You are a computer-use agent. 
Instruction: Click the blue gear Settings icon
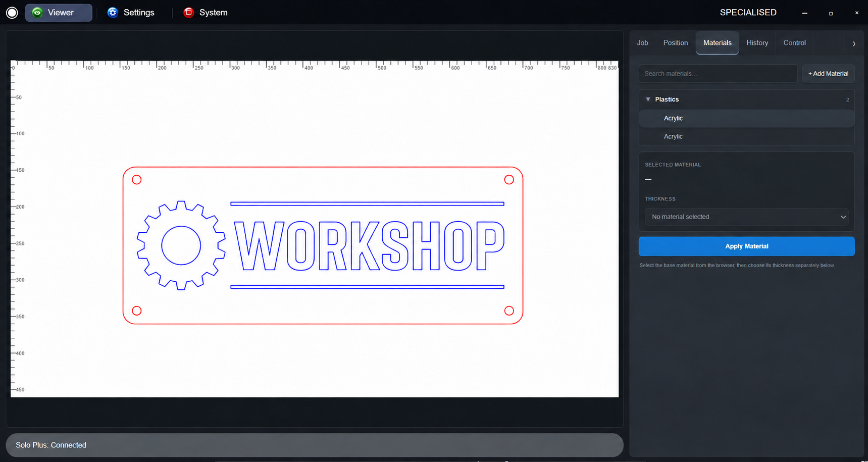click(x=113, y=13)
